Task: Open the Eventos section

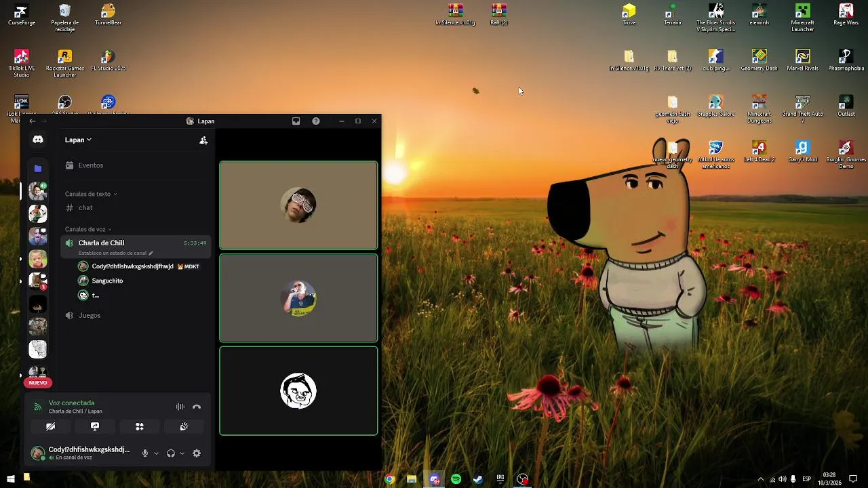Action: click(x=136, y=165)
